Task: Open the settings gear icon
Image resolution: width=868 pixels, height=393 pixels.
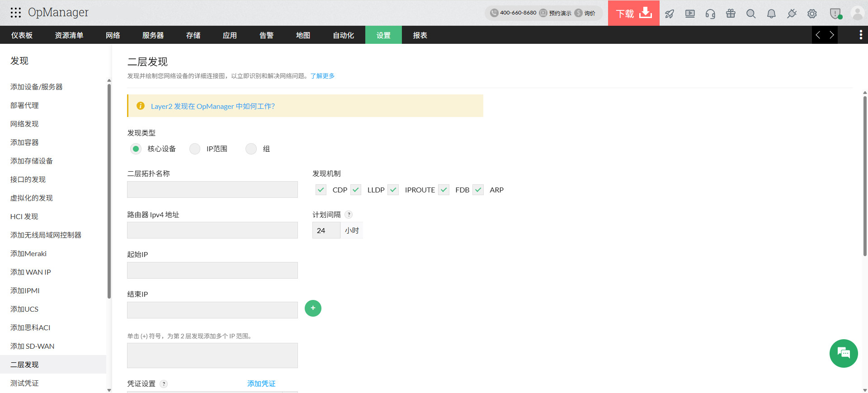Action: (812, 14)
